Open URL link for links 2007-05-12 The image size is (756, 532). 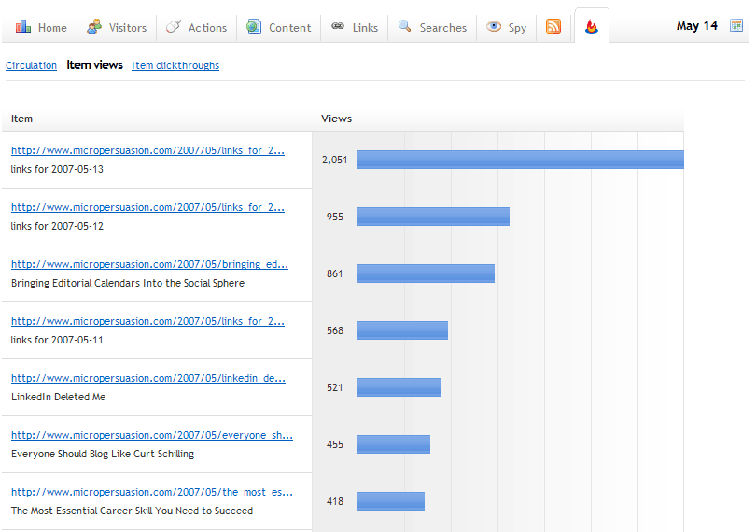148,207
